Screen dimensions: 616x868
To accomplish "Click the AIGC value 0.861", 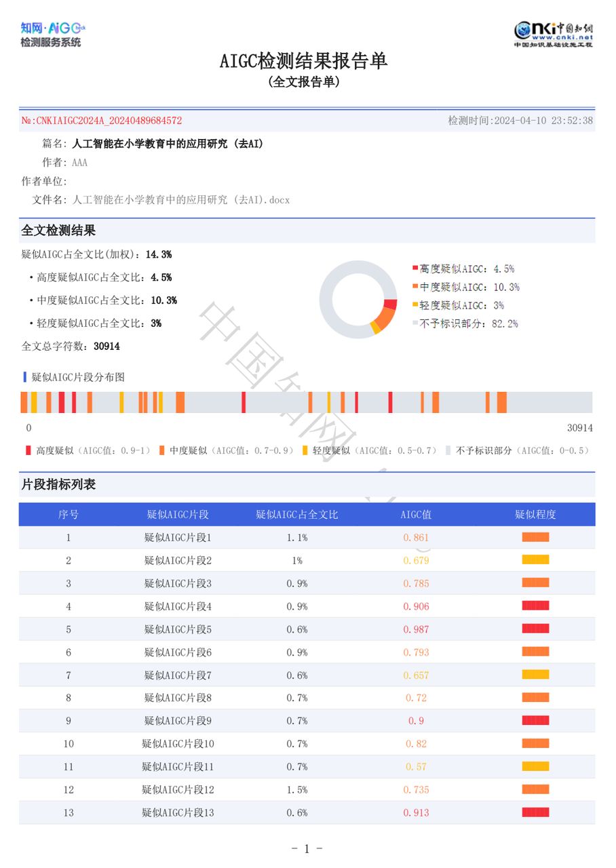I will (416, 538).
